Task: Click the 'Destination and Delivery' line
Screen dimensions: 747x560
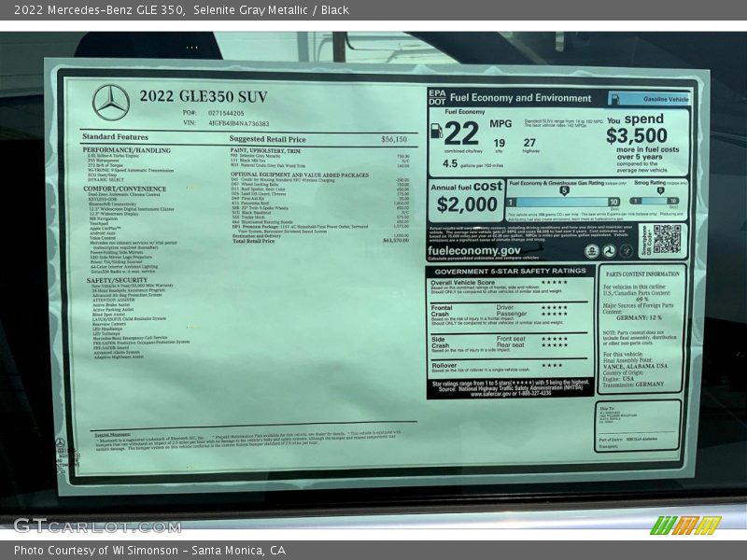Action: point(319,236)
